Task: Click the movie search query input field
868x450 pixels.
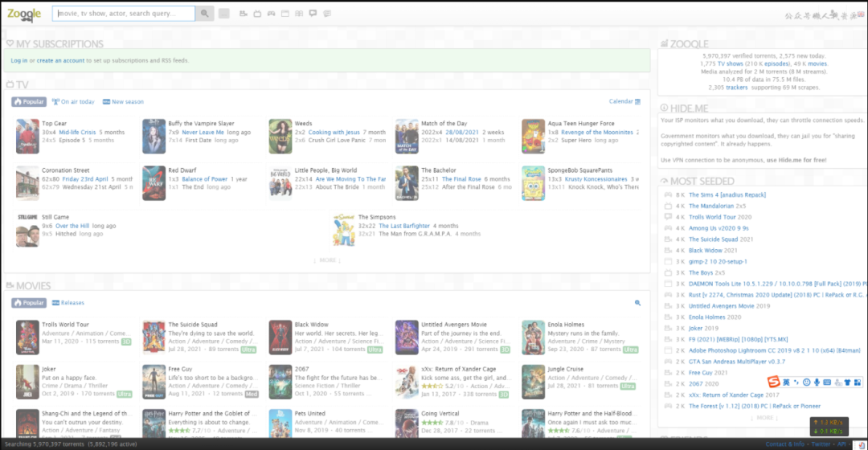Action: coord(125,14)
